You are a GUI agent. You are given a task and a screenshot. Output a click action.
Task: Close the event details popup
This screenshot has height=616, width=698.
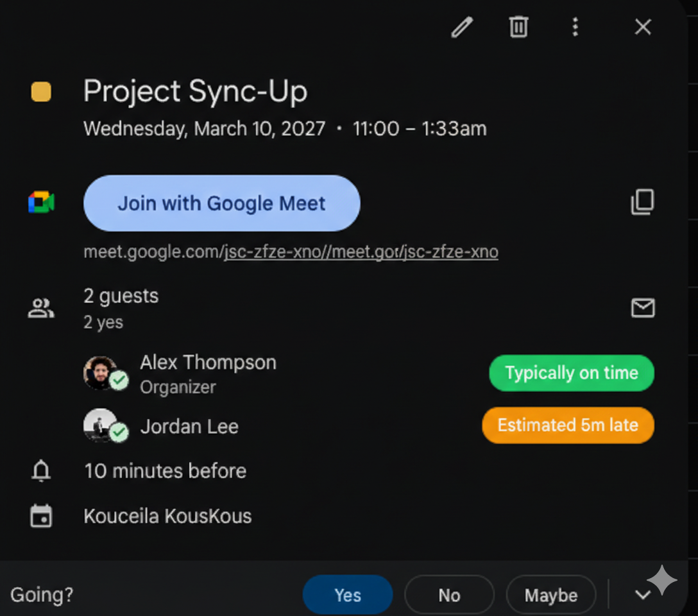click(x=642, y=28)
